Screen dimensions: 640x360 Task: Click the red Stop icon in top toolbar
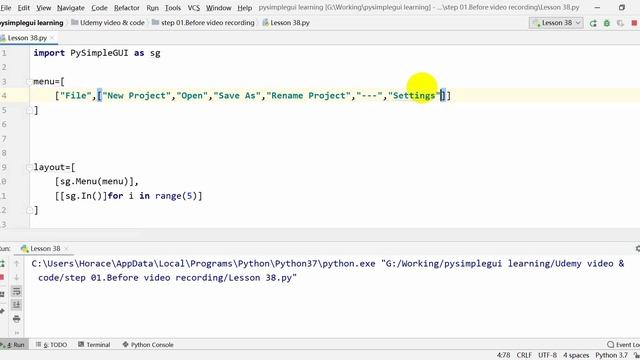(634, 23)
